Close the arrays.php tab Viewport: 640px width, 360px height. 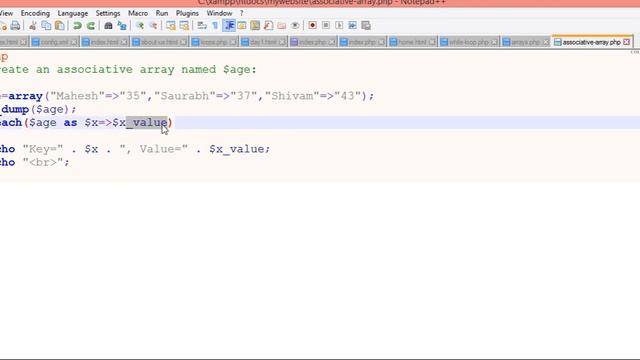(x=546, y=42)
